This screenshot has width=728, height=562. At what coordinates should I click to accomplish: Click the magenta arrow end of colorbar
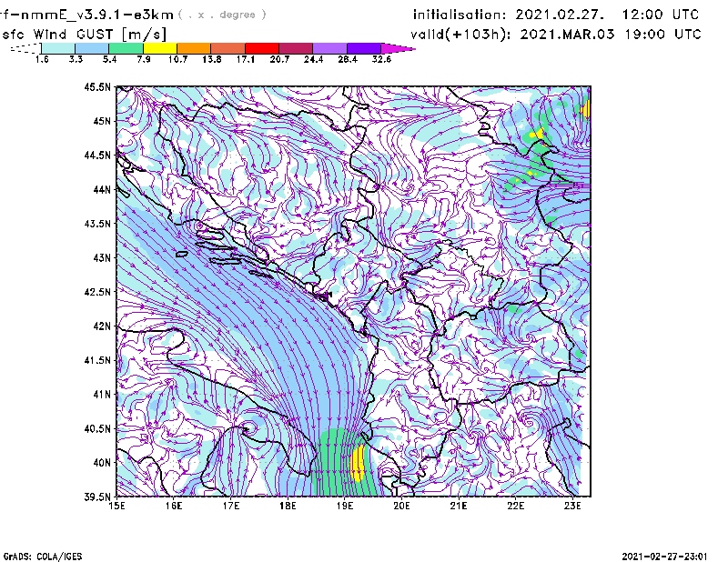(398, 48)
